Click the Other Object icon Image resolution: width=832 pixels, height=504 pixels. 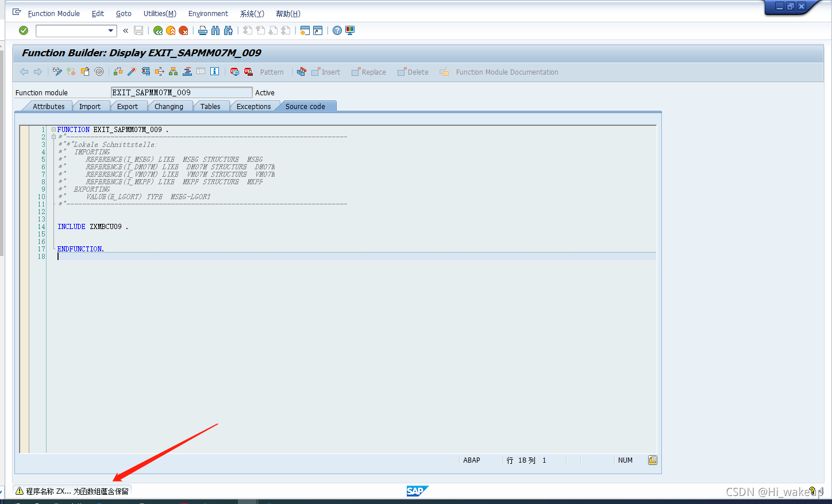85,72
